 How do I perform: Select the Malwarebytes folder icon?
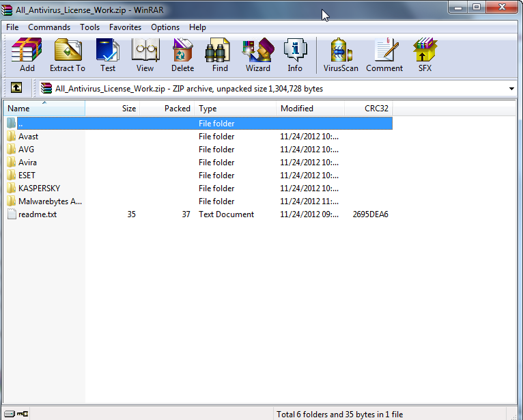(x=12, y=201)
